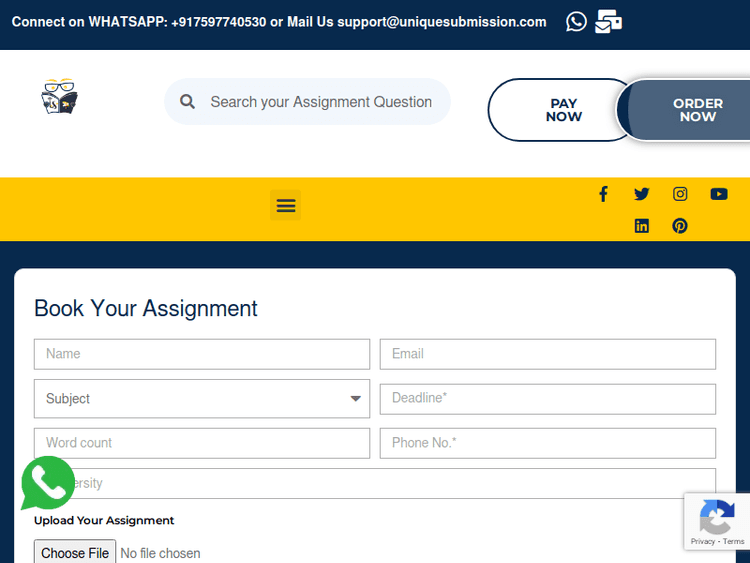Open the Instagram profile icon
This screenshot has width=750, height=563.
[x=680, y=194]
